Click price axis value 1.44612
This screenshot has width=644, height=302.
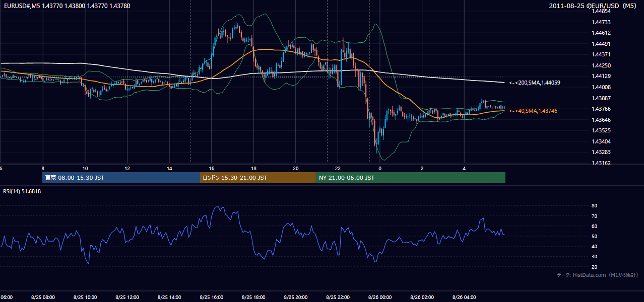pyautogui.click(x=601, y=33)
